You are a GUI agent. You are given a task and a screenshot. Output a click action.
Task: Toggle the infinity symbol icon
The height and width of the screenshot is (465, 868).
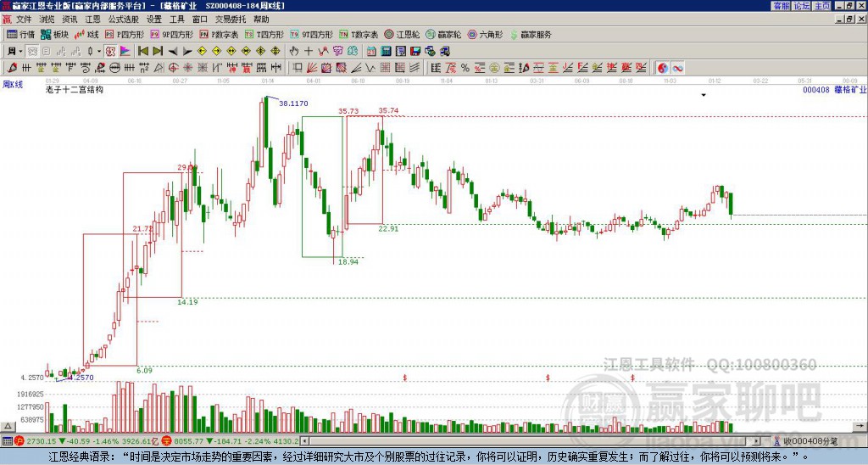[x=677, y=68]
